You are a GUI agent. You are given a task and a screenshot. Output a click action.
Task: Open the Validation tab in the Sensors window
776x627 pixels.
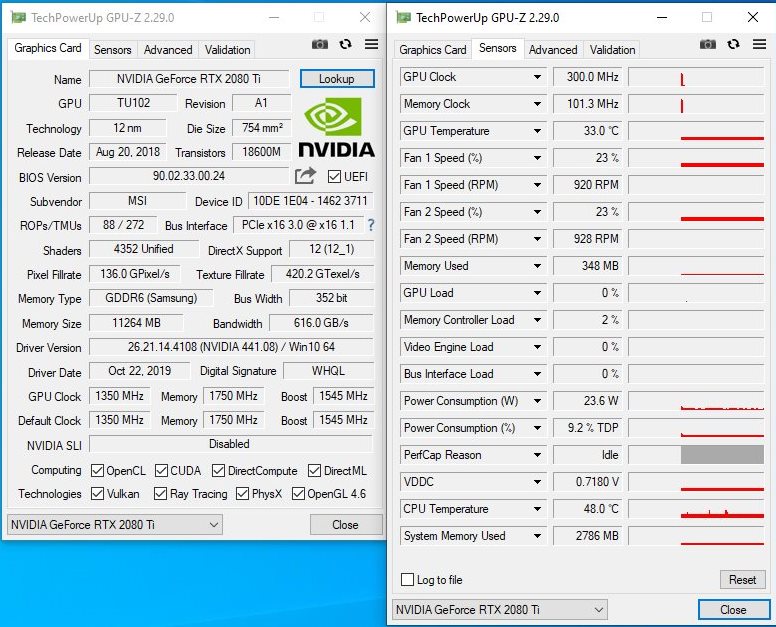[x=612, y=50]
